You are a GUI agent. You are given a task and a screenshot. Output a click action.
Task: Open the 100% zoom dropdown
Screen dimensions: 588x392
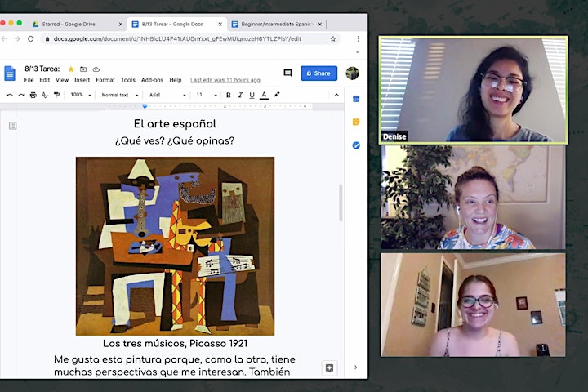pyautogui.click(x=81, y=95)
